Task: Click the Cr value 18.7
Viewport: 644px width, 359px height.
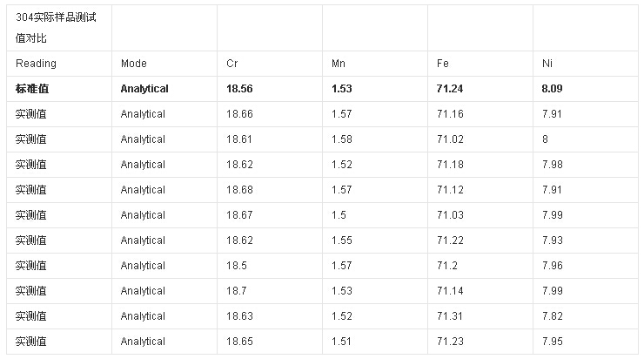Action: [x=237, y=291]
